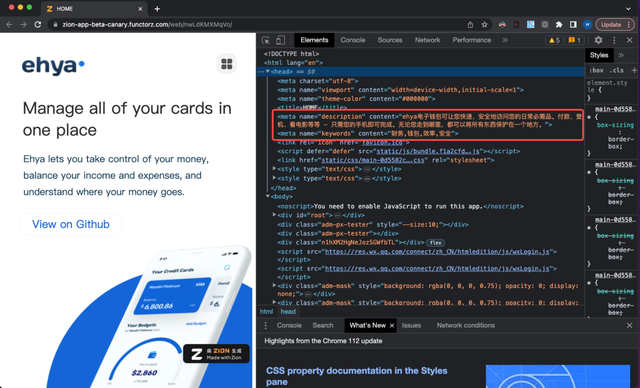Open DevTools settings gear
640x388 pixels.
click(x=598, y=40)
